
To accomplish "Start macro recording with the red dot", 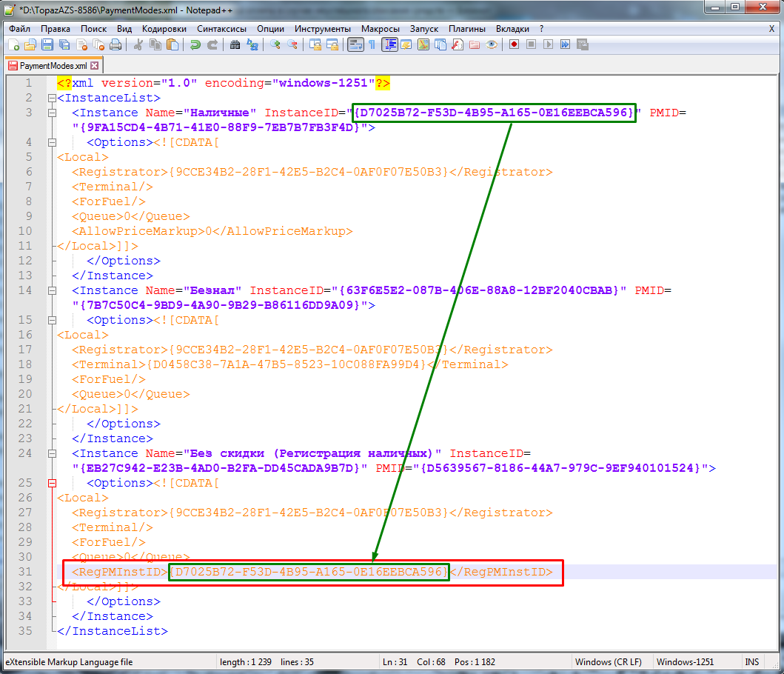I will click(514, 45).
